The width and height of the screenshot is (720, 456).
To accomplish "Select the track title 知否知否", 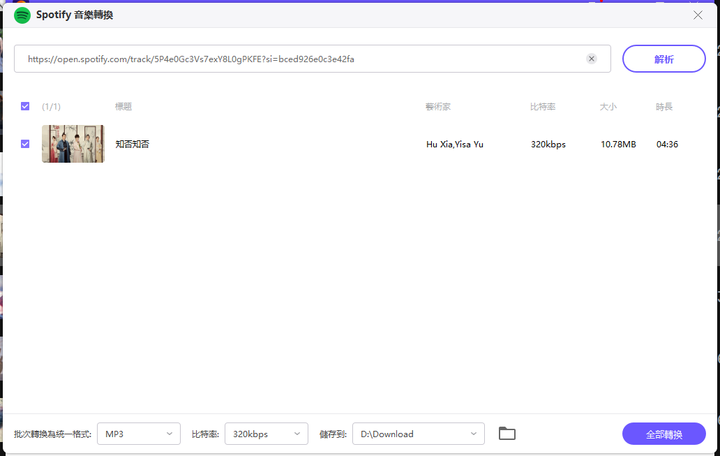I will [x=132, y=144].
